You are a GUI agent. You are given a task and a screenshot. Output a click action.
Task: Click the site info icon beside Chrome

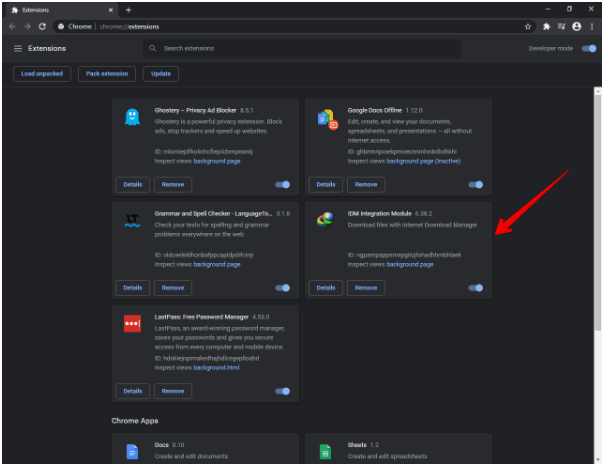point(61,26)
